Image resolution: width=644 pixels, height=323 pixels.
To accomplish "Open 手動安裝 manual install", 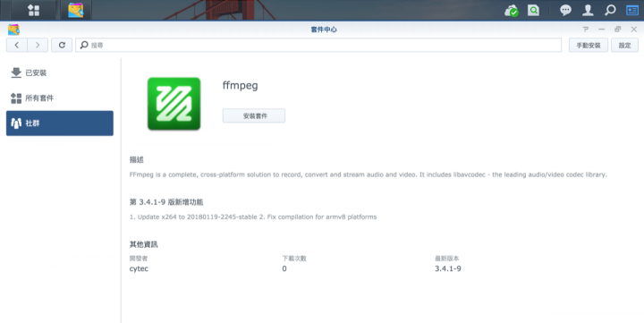I will tap(589, 46).
